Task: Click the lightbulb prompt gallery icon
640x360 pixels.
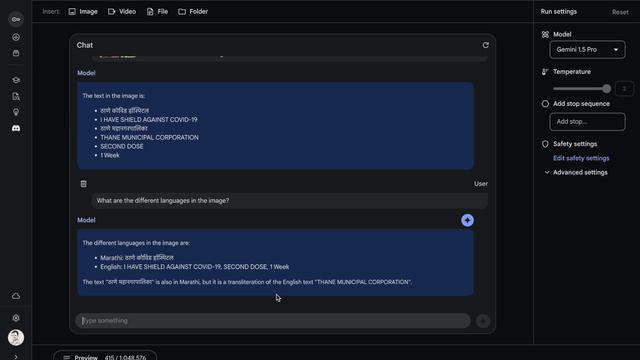Action: pyautogui.click(x=16, y=112)
